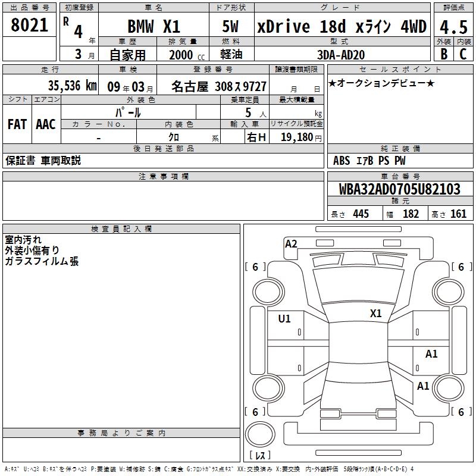Click the displacement value 2000 cc
This screenshot has width=476, height=476.
[x=187, y=55]
